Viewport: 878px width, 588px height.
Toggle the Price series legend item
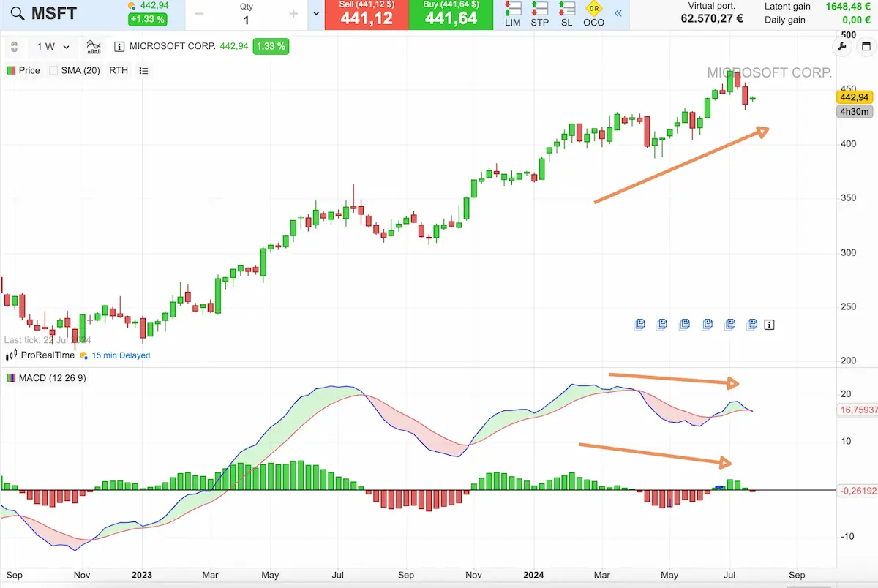[x=23, y=71]
